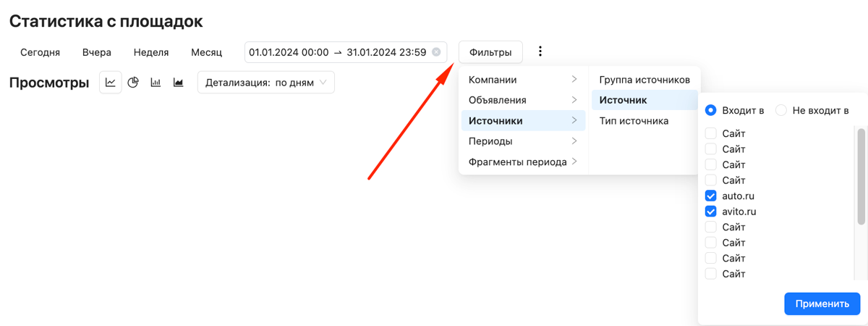Choose "Группа источников" in the submenu
The image size is (868, 326).
644,80
